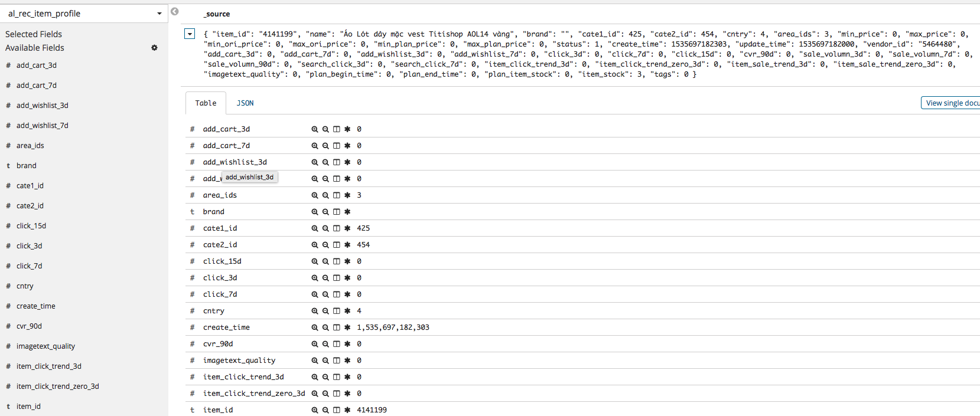
Task: Click the imagetext_quality field name in table
Action: tap(239, 361)
